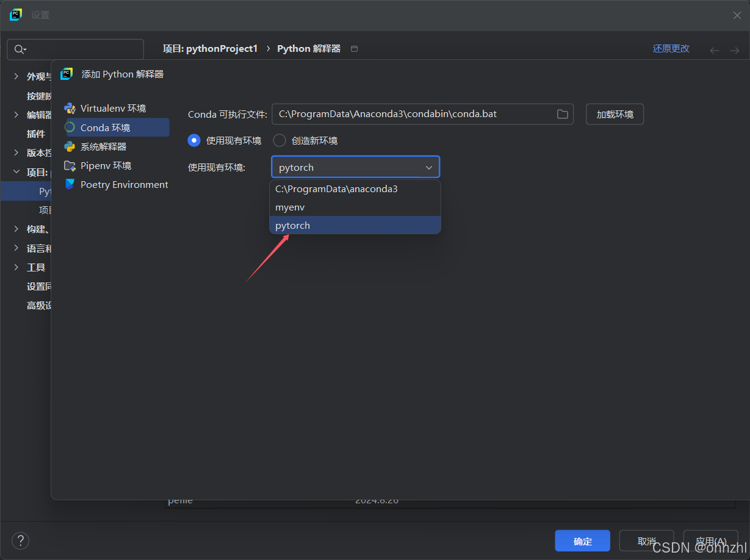Pick myenv from environment list
Screen dimensions: 750x560
[355, 207]
